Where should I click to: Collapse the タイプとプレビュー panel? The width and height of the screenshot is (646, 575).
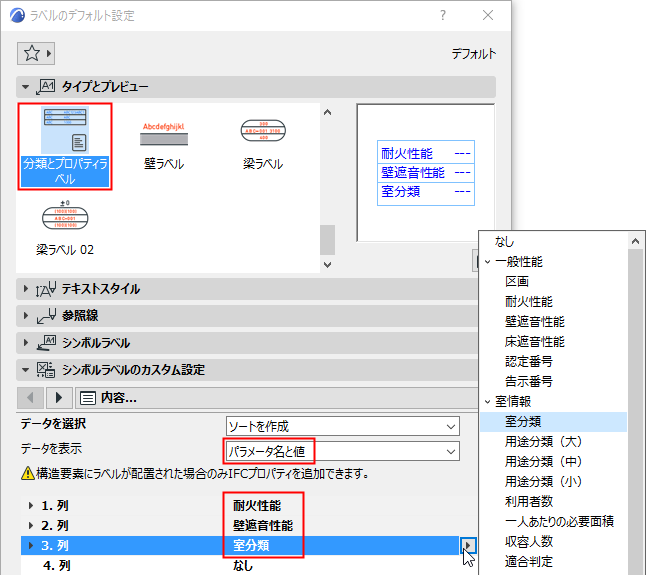click(x=26, y=87)
